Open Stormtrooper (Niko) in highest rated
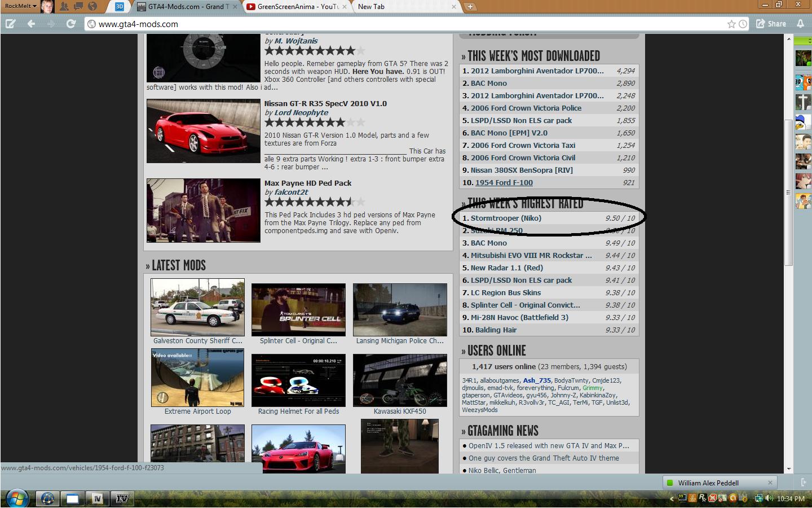Viewport: 812px width, 508px height. pos(506,218)
